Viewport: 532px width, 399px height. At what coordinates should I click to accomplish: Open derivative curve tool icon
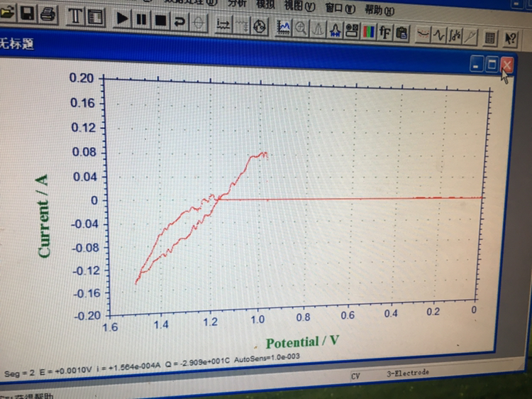tap(439, 35)
